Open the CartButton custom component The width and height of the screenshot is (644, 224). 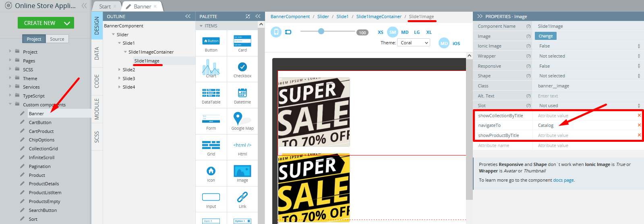40,122
